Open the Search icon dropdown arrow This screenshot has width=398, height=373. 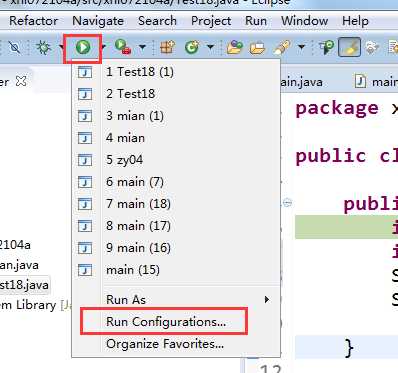(x=302, y=47)
